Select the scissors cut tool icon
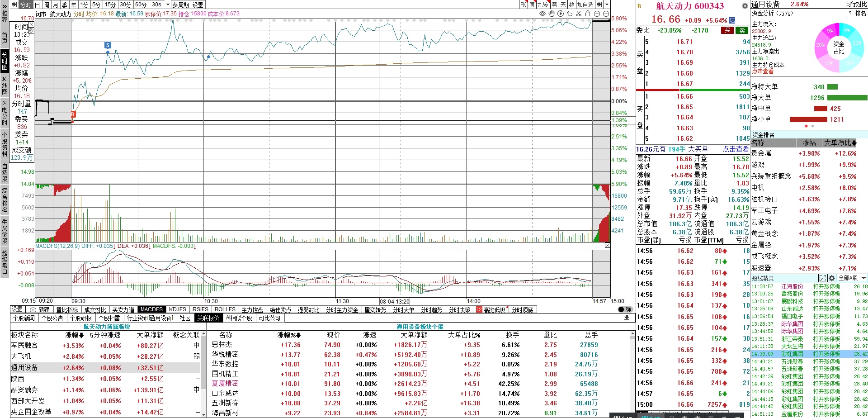Image resolution: width=868 pixels, height=418 pixels. [x=579, y=14]
